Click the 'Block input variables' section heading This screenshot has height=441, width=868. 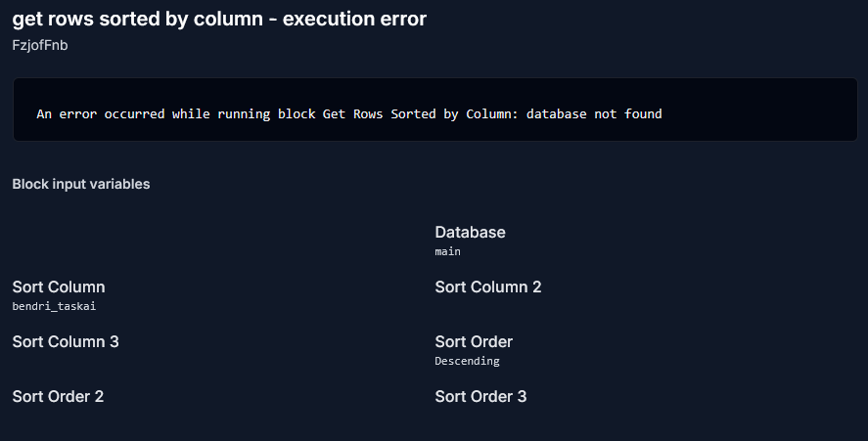pyautogui.click(x=81, y=184)
